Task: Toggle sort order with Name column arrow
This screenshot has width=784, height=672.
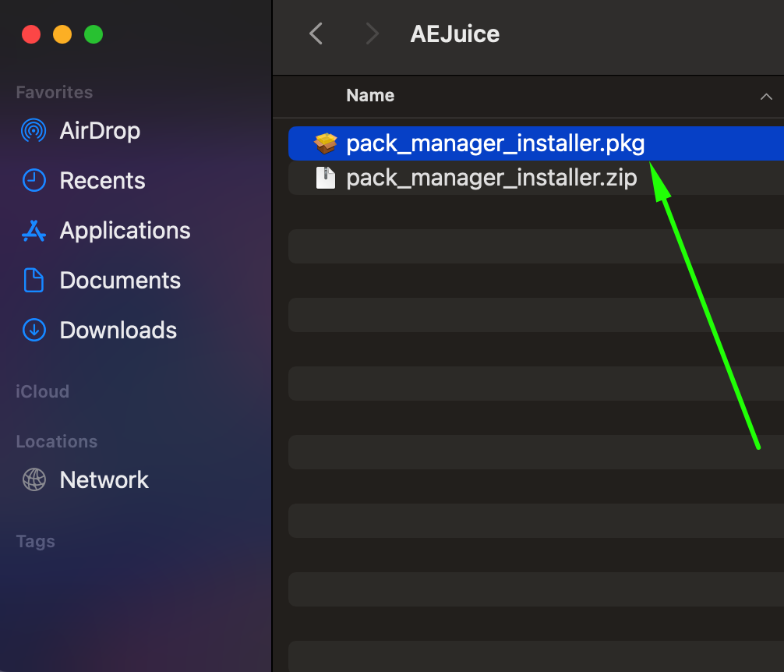Action: point(765,96)
